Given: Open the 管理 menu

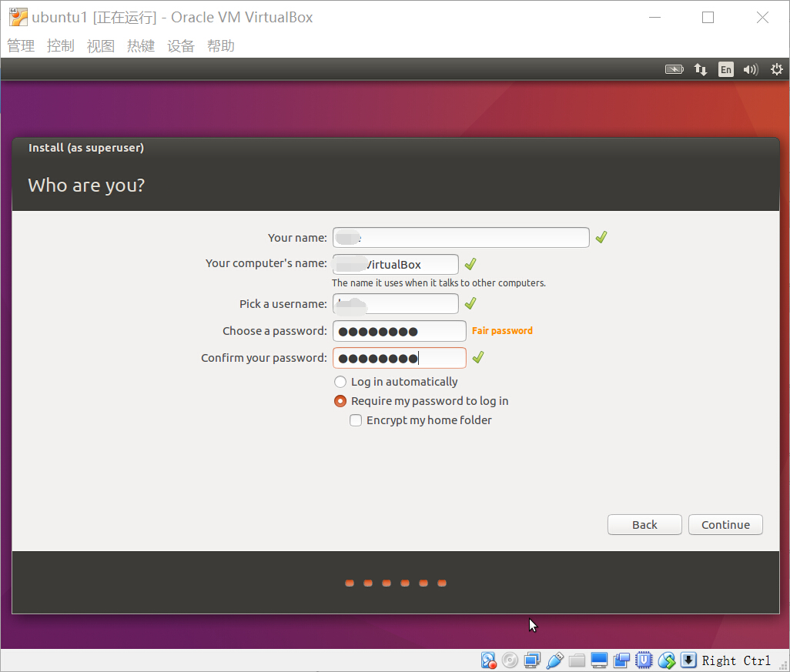Looking at the screenshot, I should (x=21, y=46).
